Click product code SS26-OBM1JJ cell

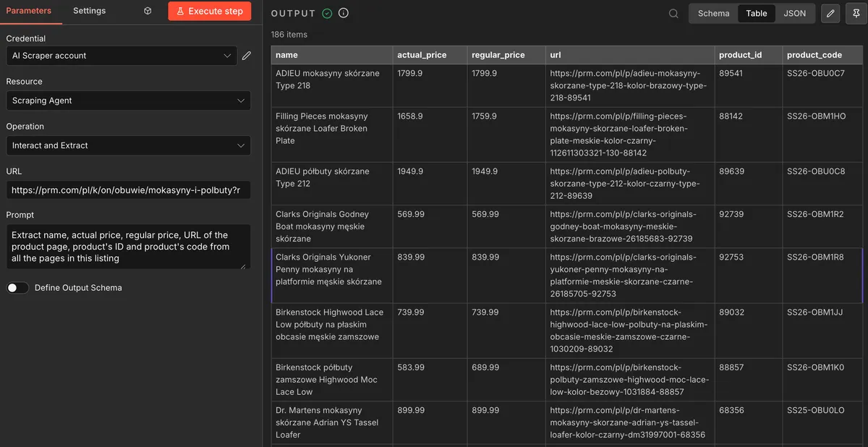[822, 331]
